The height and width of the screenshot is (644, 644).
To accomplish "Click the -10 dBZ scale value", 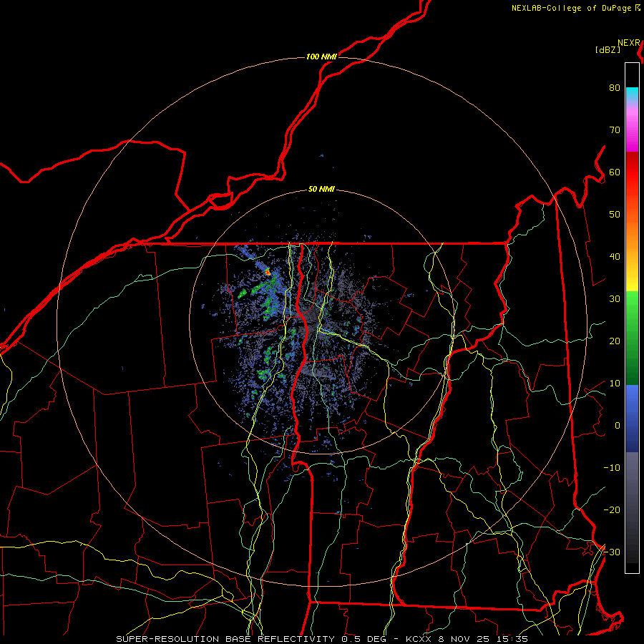I will [612, 468].
